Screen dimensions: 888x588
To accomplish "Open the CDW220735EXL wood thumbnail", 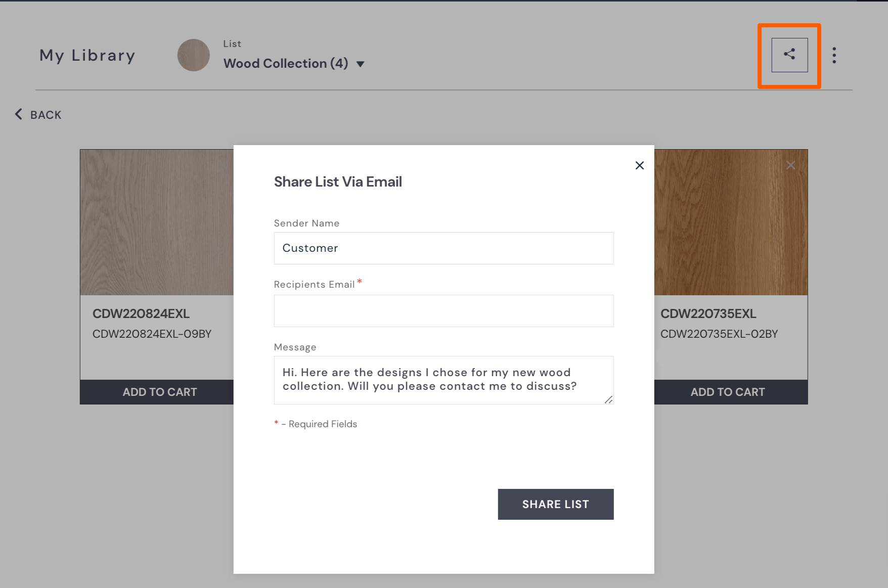I will [731, 222].
